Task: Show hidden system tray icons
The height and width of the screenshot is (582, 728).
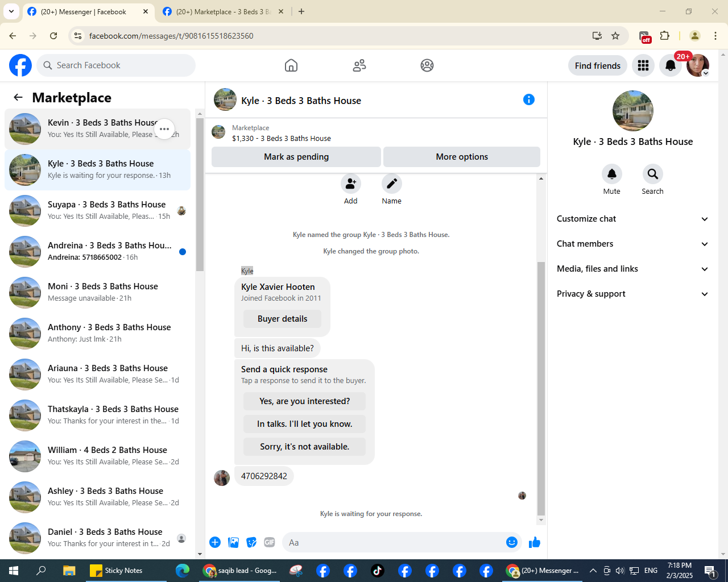Action: [x=593, y=571]
